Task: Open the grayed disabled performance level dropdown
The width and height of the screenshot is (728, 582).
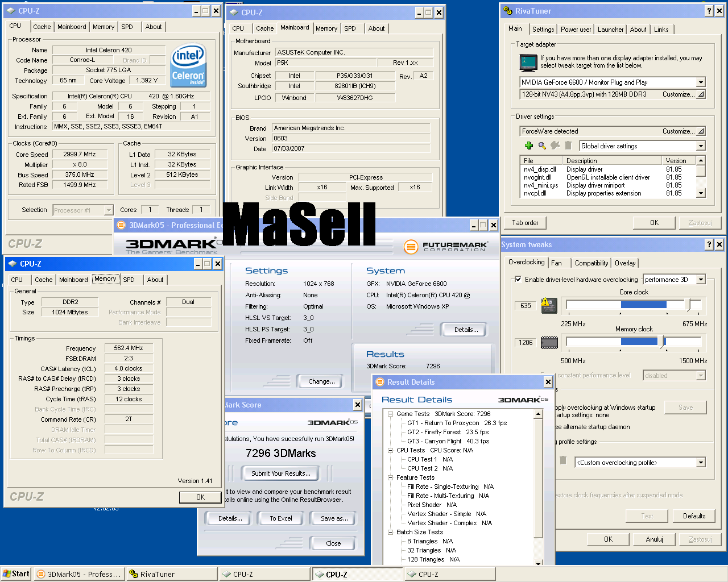Action: [x=701, y=376]
